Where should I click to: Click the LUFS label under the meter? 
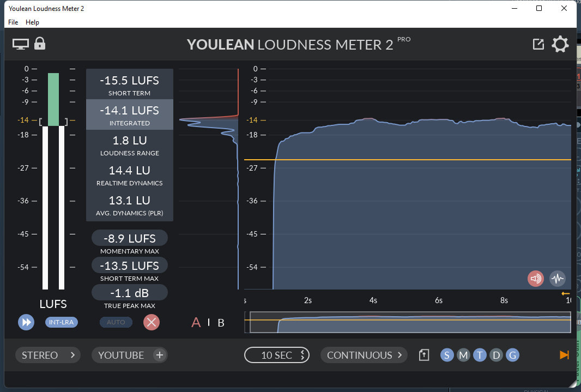(53, 304)
